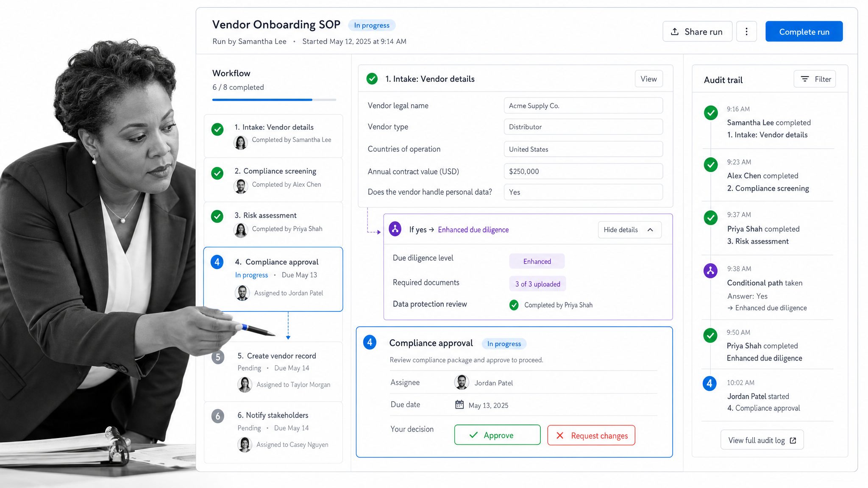Click the Enhanced due diligence level tag
This screenshot has width=868, height=488.
coord(537,261)
